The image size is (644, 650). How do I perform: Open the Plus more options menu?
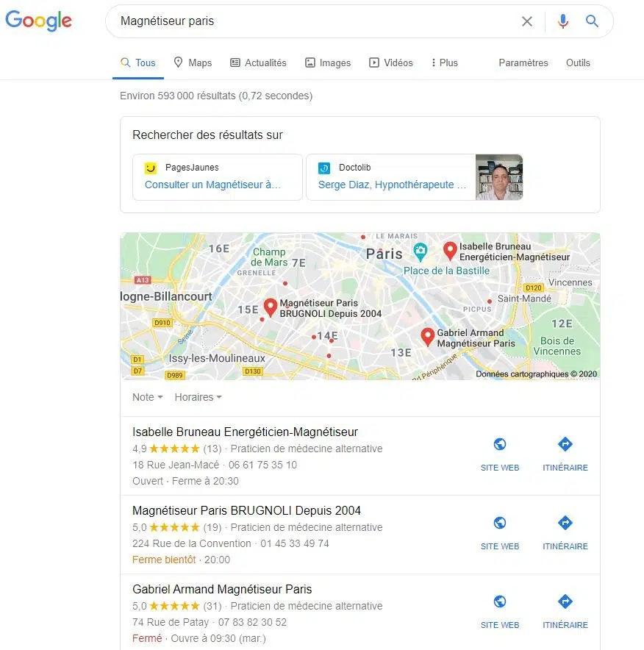[x=444, y=63]
